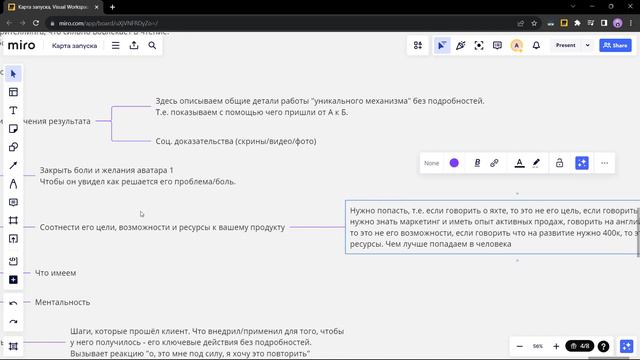Toggle collaborator cursors visibility
Viewport: 640px width, 360px height.
tap(442, 45)
